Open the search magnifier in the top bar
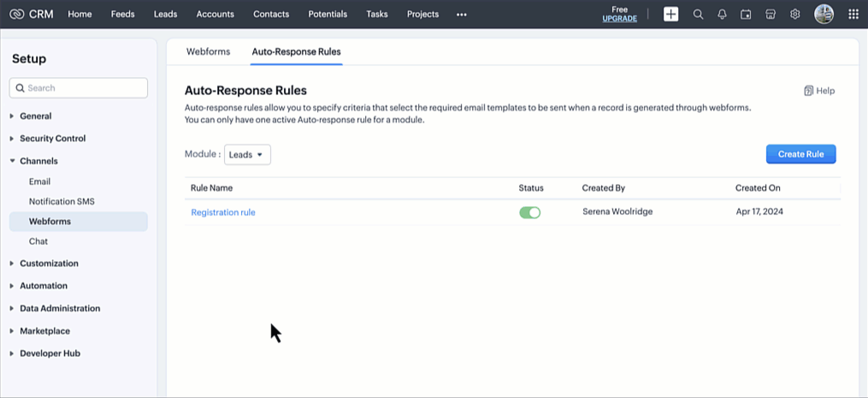Image resolution: width=868 pixels, height=398 pixels. tap(698, 14)
